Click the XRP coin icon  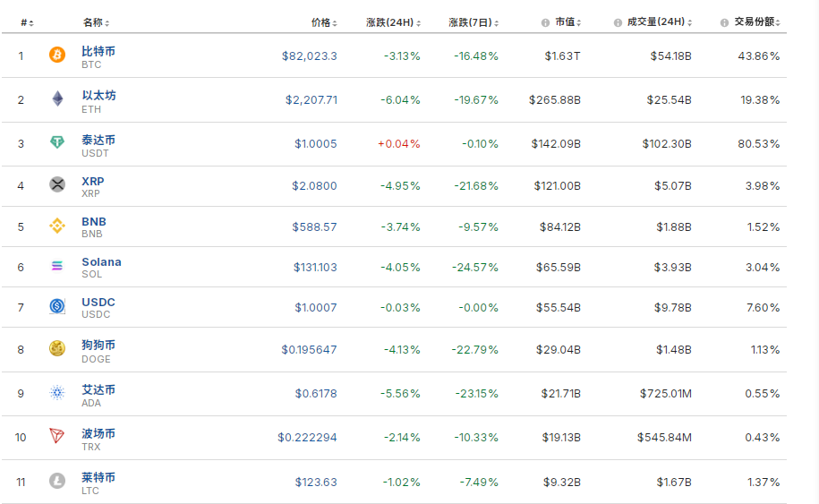coord(57,184)
